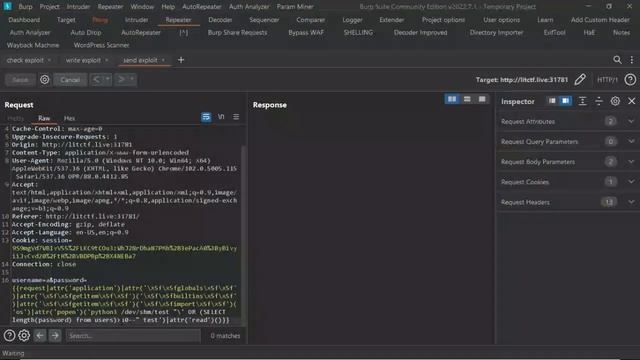Close the 'write exploit' tab
Viewport: 640px width, 360px height.
107,60
